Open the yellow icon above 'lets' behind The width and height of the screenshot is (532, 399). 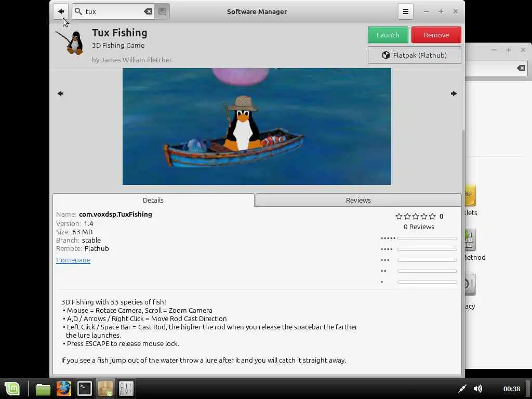pos(470,195)
